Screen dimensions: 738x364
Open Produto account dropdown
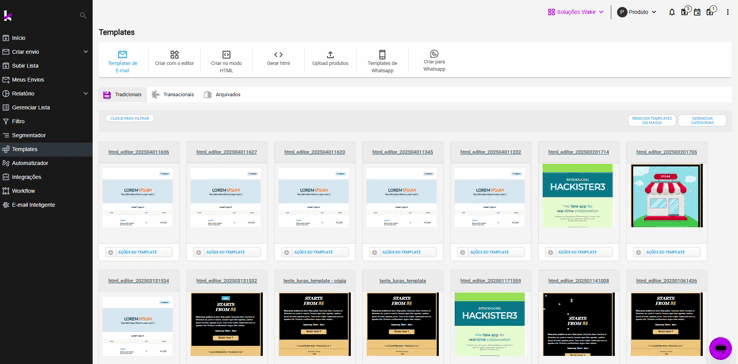coord(637,12)
